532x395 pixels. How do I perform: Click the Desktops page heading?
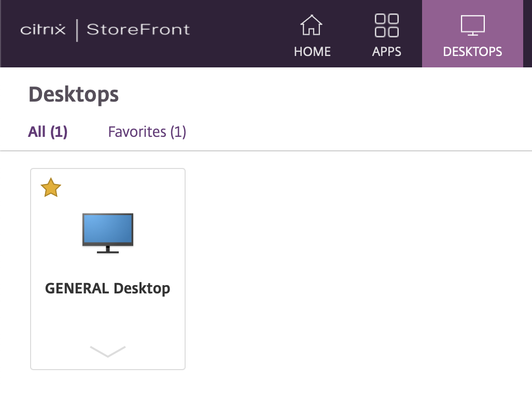[x=74, y=95]
